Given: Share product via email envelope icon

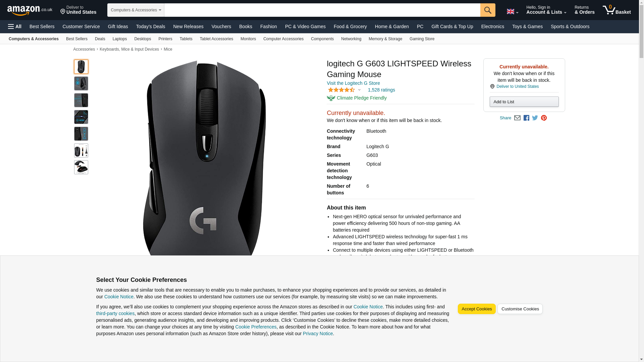Looking at the screenshot, I should [x=517, y=118].
